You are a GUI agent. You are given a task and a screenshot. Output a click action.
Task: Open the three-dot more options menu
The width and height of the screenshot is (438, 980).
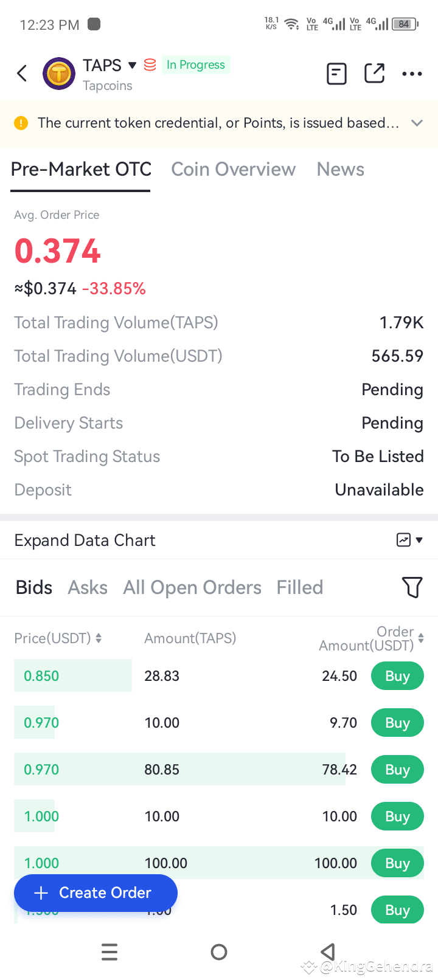tap(412, 74)
